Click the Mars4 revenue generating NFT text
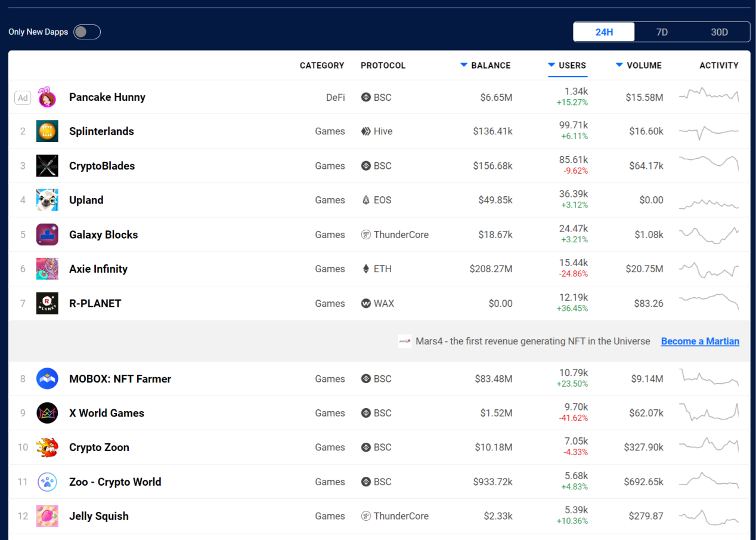Screen dimensions: 756x540 (533, 341)
